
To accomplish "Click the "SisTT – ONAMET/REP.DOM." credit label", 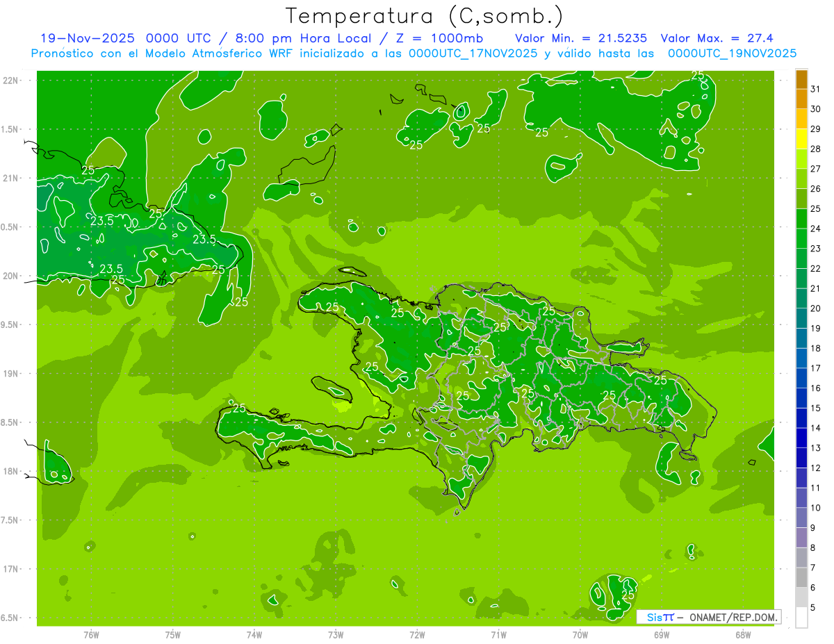I will [709, 617].
